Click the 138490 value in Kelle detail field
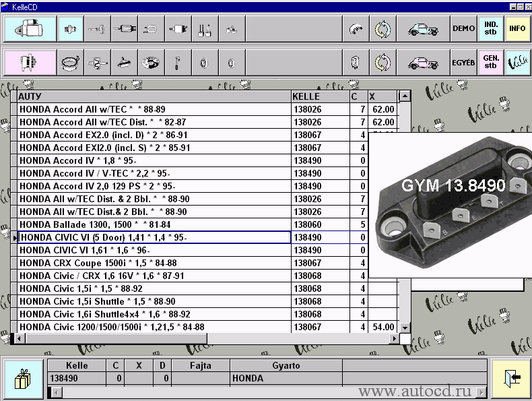532x401 pixels. pos(77,378)
